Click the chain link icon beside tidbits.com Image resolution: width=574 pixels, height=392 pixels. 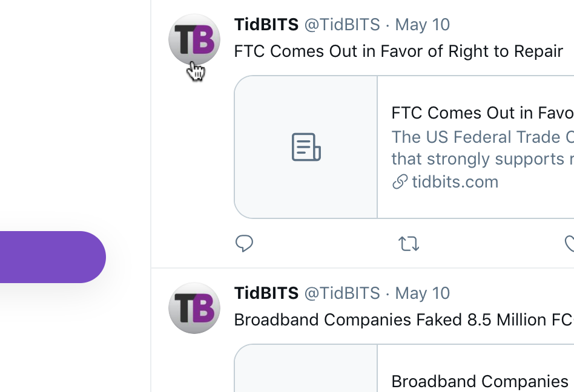click(400, 182)
